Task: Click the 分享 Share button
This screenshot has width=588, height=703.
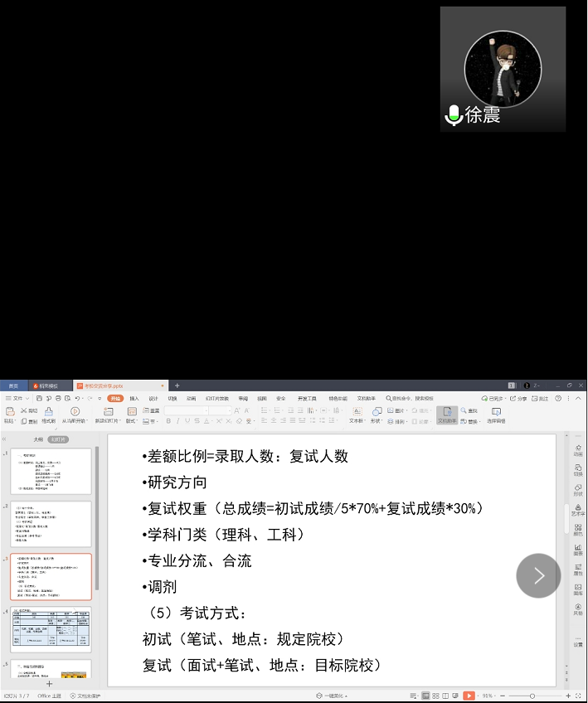Action: coord(519,398)
